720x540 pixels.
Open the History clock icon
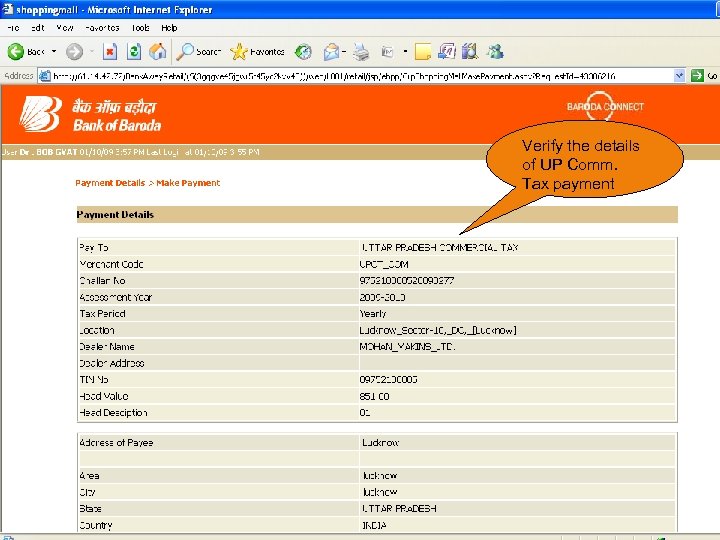[303, 51]
